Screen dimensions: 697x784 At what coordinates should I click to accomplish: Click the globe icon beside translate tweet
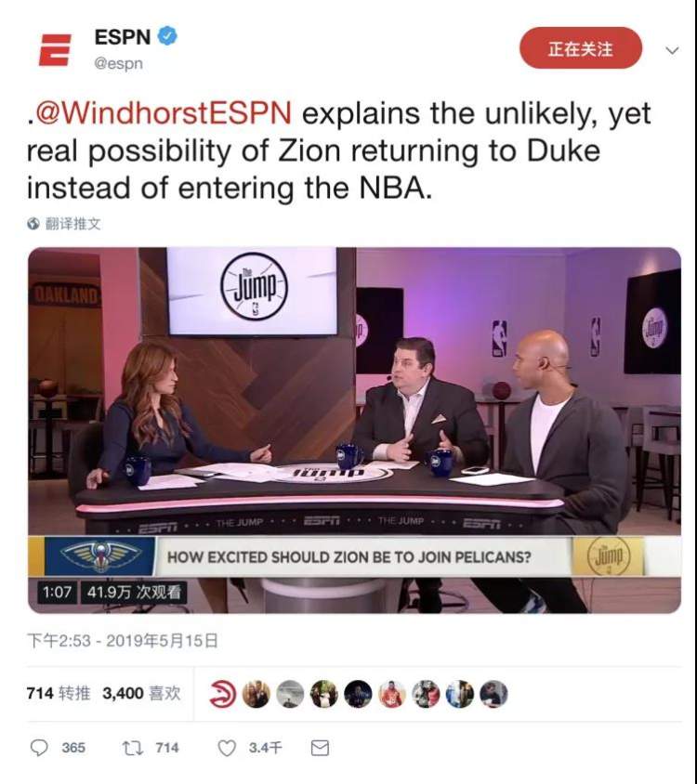coord(33,224)
